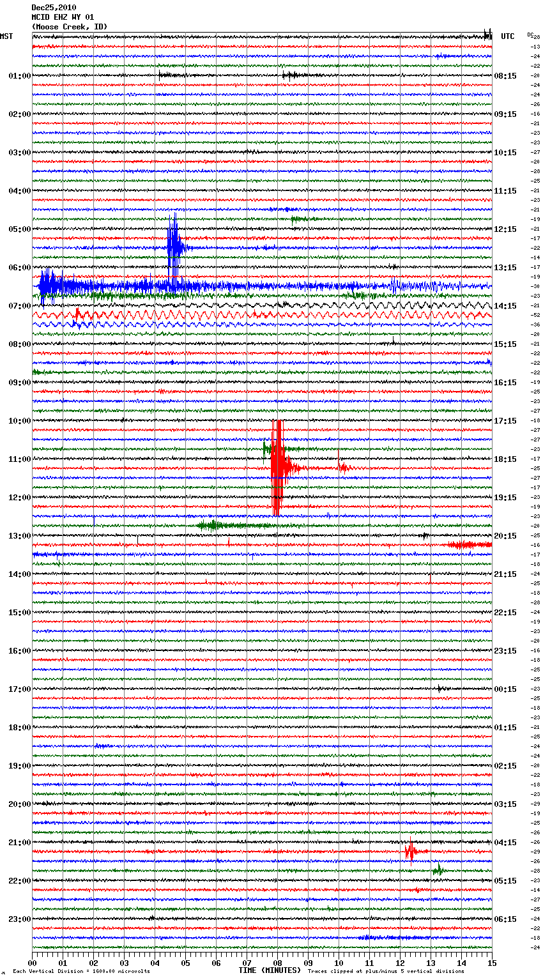Click the 13:15 UTC time label
This screenshot has width=543, height=980.
pyautogui.click(x=505, y=268)
